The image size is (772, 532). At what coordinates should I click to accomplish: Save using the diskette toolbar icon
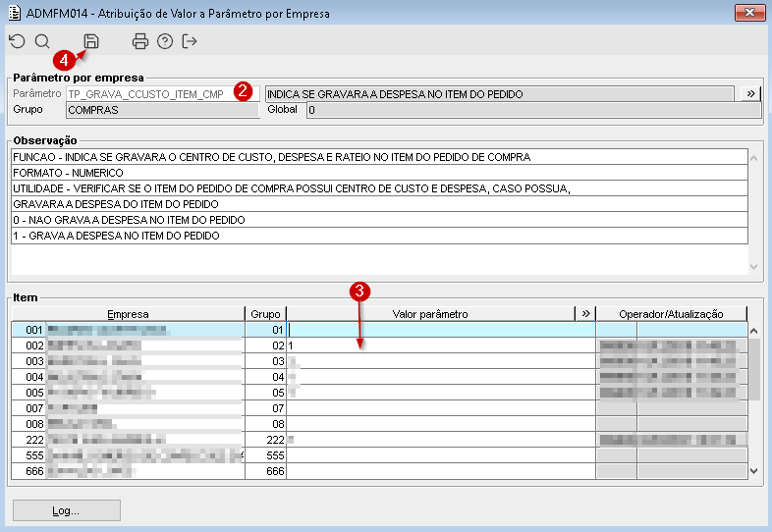coord(91,41)
